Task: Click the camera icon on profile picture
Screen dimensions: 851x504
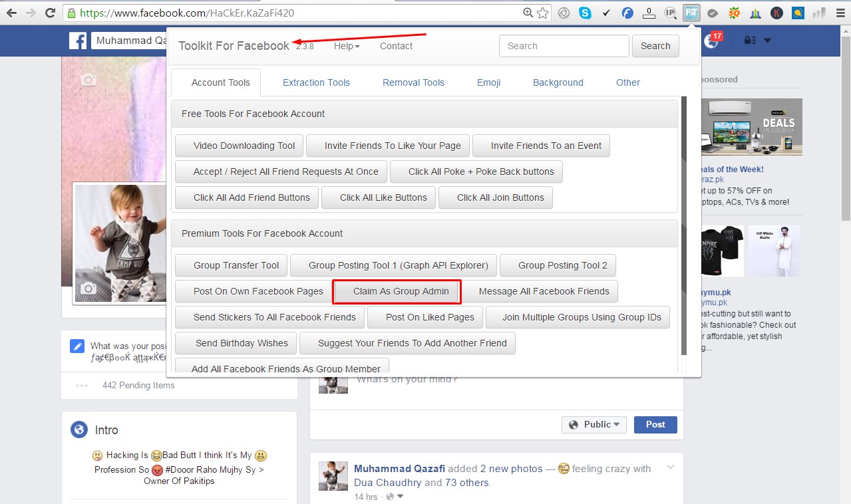Action: [x=88, y=288]
